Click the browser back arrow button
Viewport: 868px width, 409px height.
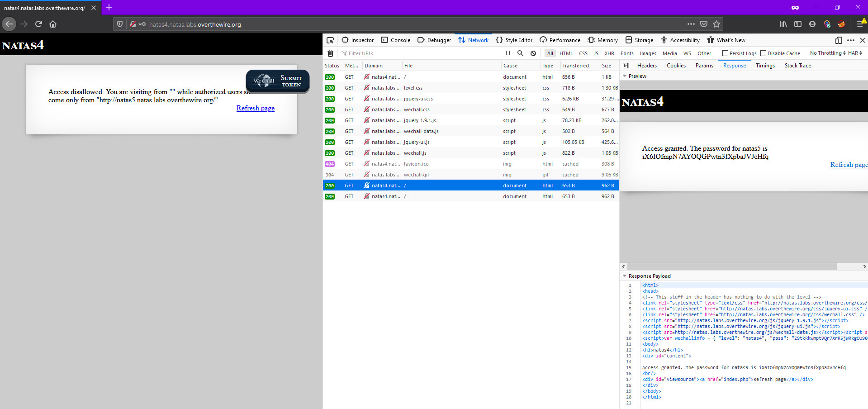9,24
